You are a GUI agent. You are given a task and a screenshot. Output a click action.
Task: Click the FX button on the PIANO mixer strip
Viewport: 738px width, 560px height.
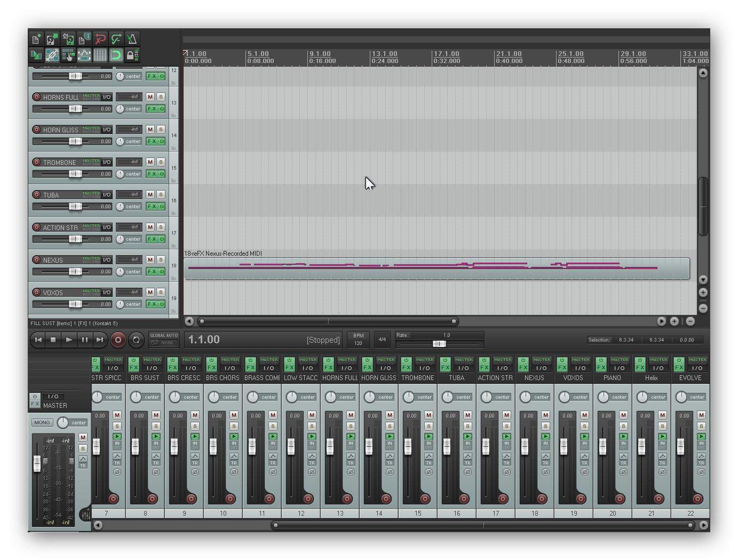pos(601,368)
